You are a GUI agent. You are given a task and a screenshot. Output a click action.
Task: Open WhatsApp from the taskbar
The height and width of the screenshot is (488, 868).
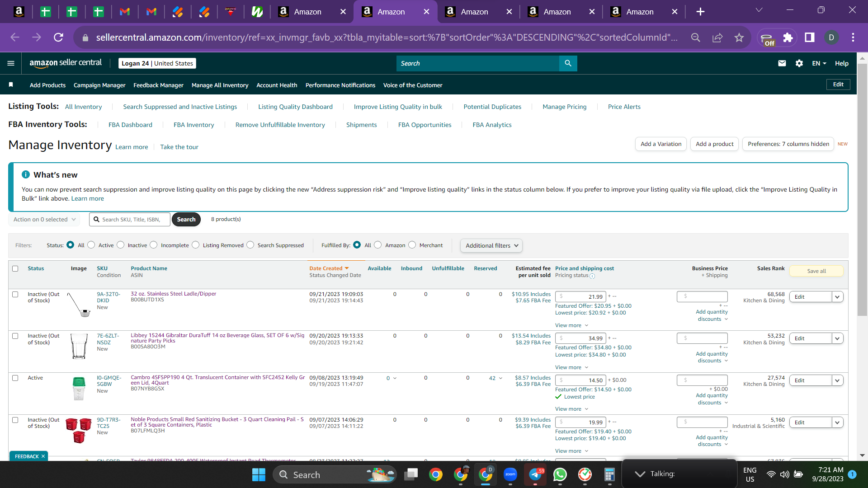click(560, 474)
